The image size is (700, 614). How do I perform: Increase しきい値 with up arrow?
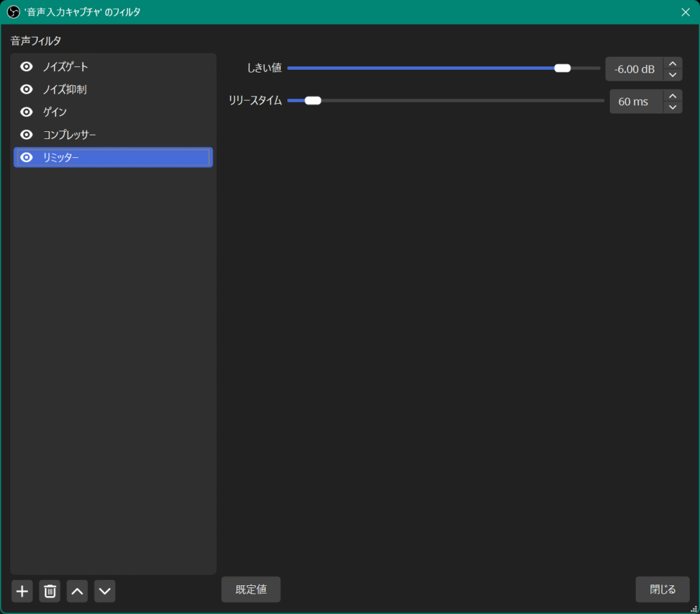click(673, 64)
